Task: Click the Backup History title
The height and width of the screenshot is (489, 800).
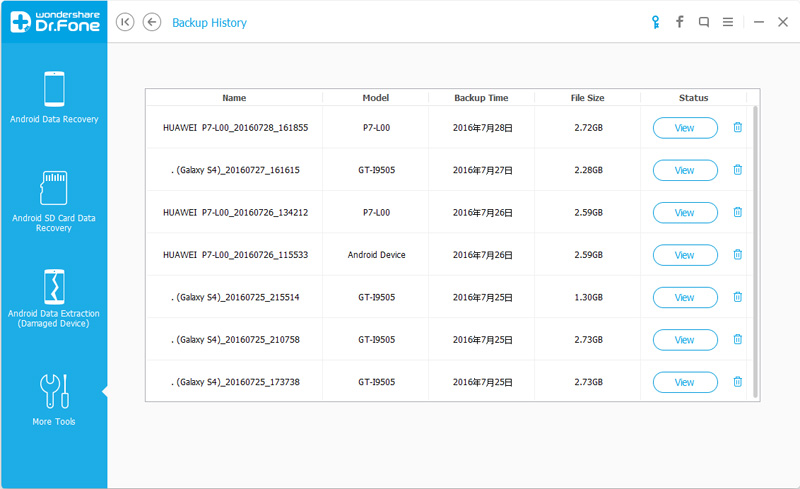Action: 209,22
